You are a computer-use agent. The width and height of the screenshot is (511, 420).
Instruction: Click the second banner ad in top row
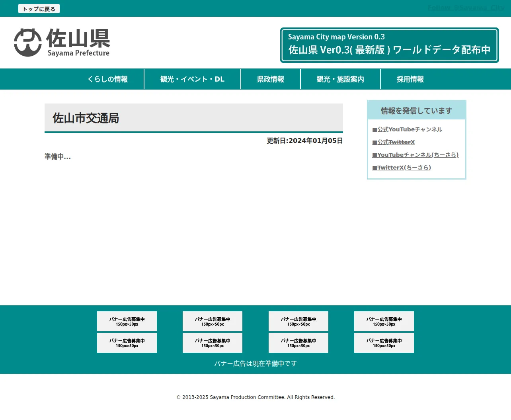(213, 321)
